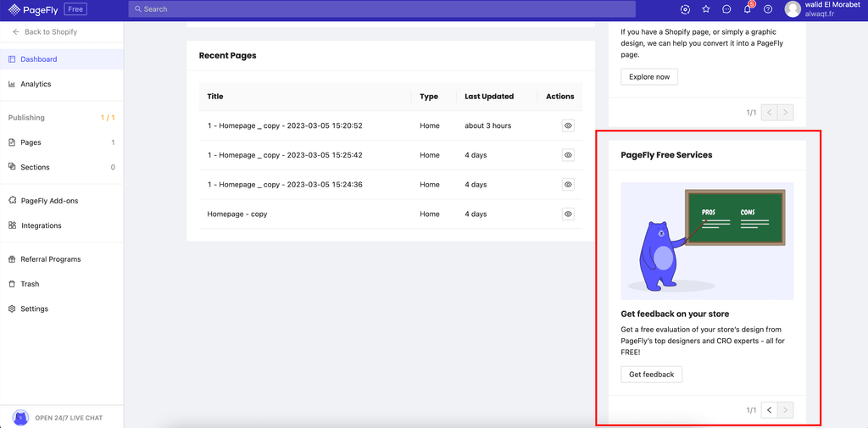Screen dimensions: 868x428
Task: Open the notifications bell in top bar
Action: (747, 9)
